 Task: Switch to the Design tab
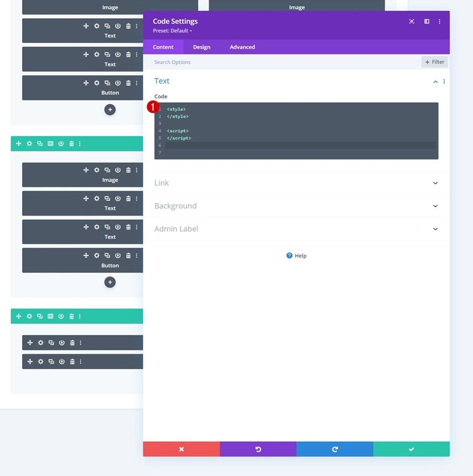202,47
